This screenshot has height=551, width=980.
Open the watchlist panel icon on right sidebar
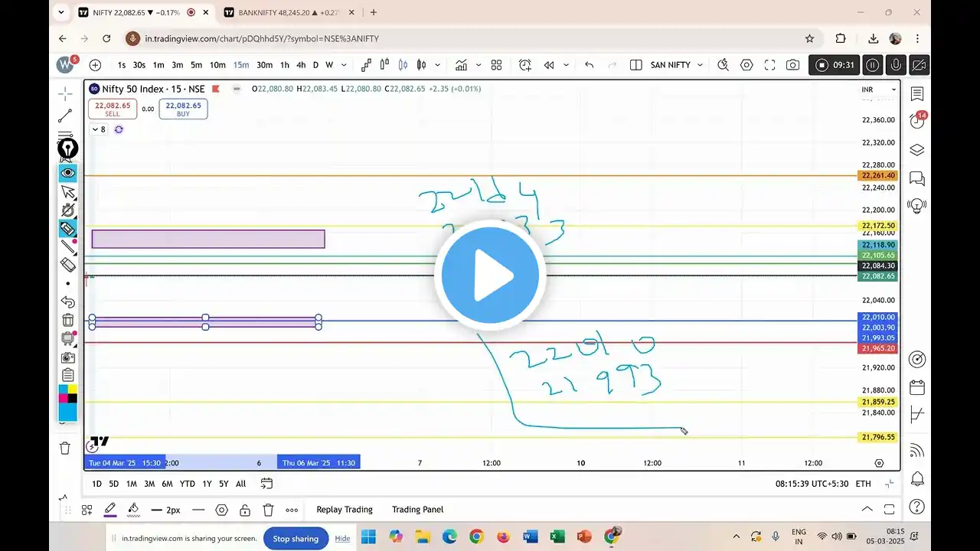(916, 94)
